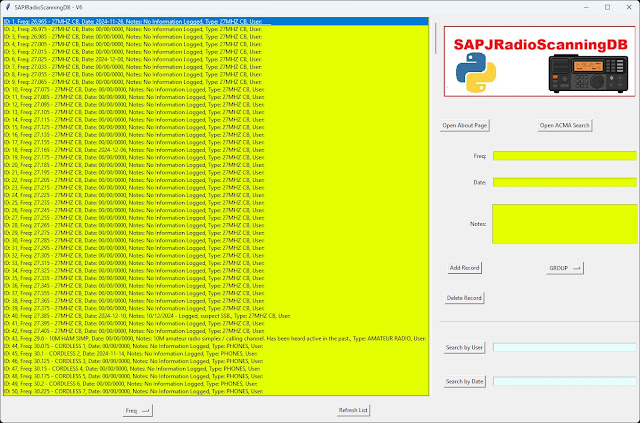Click the Search by User text field
This screenshot has width=640, height=423.
[564, 347]
